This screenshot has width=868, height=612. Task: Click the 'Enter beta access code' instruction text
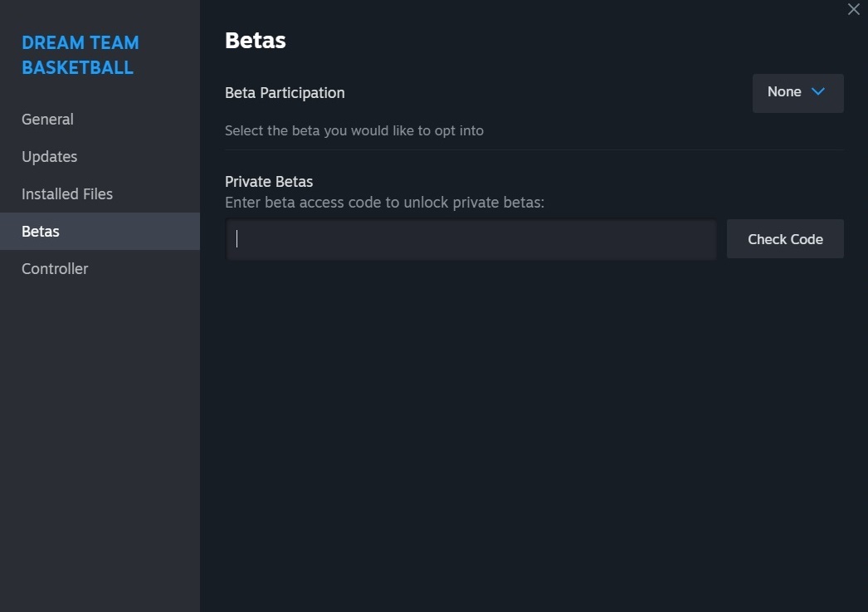pyautogui.click(x=384, y=203)
